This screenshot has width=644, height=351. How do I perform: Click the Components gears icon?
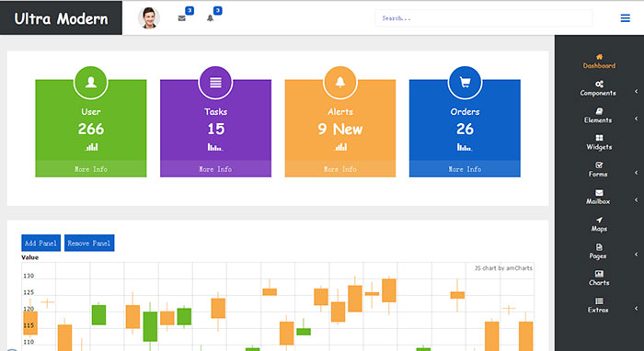pyautogui.click(x=599, y=84)
